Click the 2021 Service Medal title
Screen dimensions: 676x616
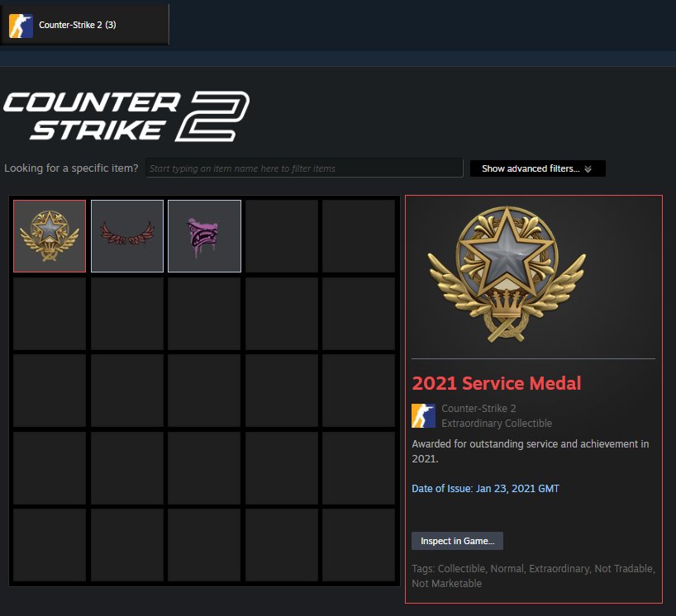[x=496, y=383]
